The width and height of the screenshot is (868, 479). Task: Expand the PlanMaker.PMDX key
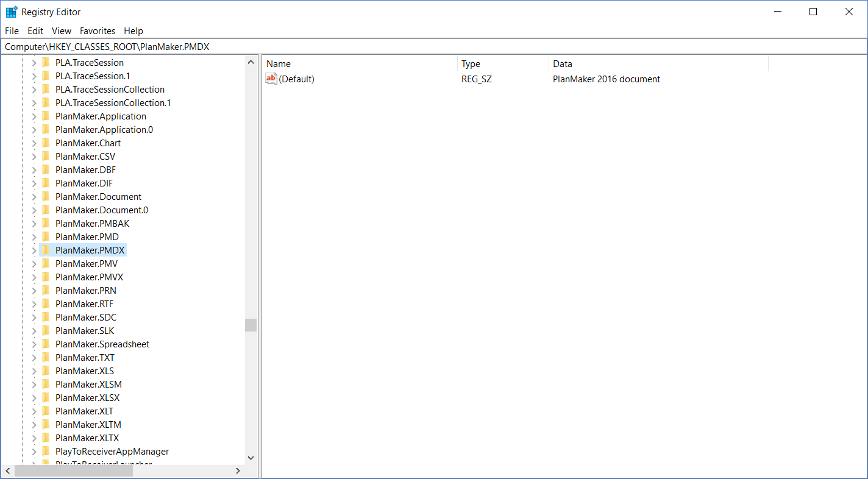coord(34,250)
